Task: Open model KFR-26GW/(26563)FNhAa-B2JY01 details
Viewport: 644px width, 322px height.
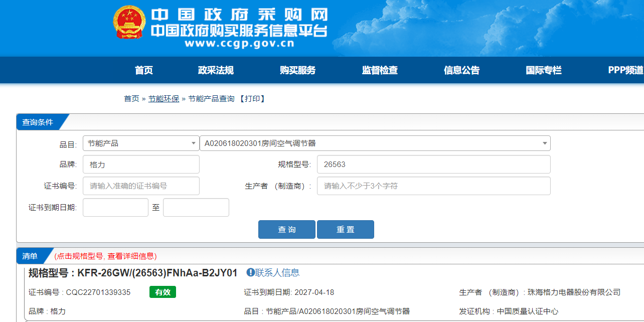Action: tap(157, 273)
